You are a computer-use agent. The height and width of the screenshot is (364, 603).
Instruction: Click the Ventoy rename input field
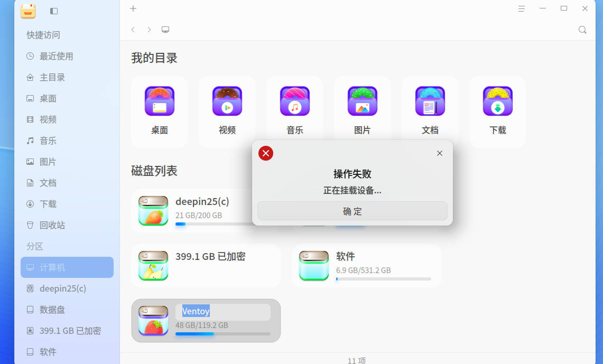(x=223, y=312)
